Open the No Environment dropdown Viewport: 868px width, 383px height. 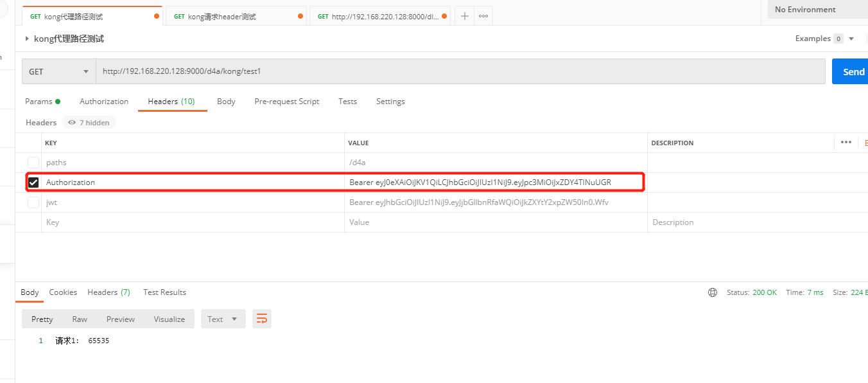pyautogui.click(x=818, y=10)
